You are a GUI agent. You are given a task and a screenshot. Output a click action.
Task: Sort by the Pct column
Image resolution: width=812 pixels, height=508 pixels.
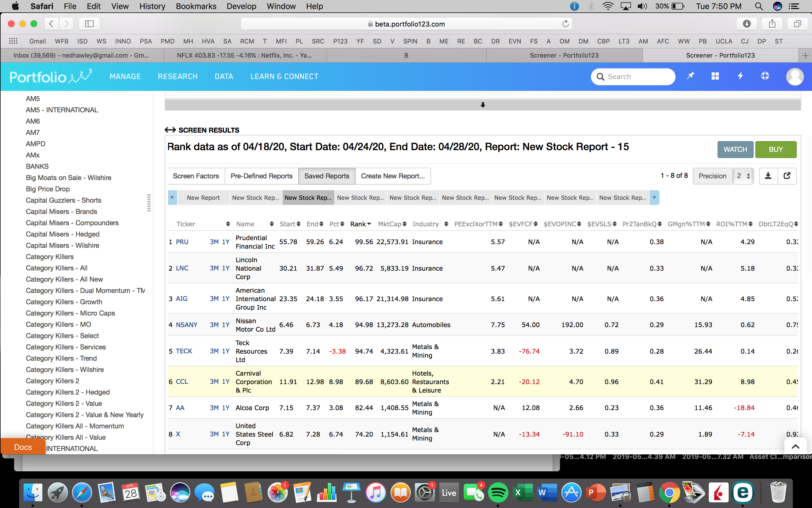coord(337,224)
